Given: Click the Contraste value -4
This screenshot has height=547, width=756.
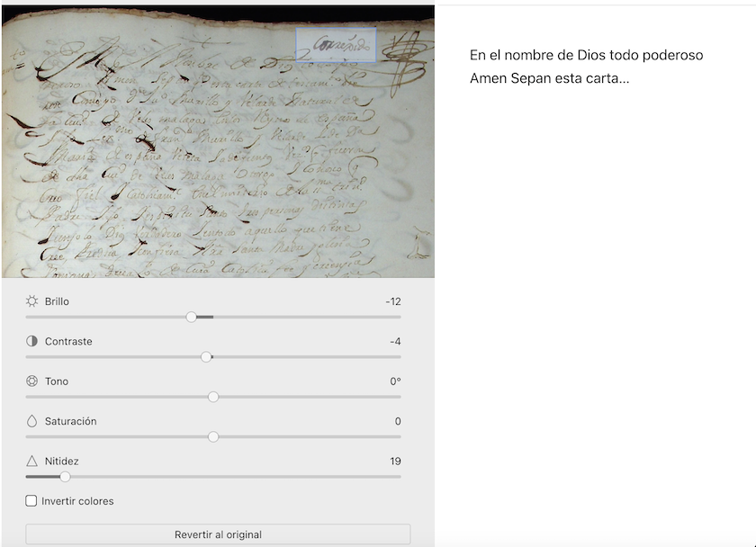Looking at the screenshot, I should tap(395, 342).
